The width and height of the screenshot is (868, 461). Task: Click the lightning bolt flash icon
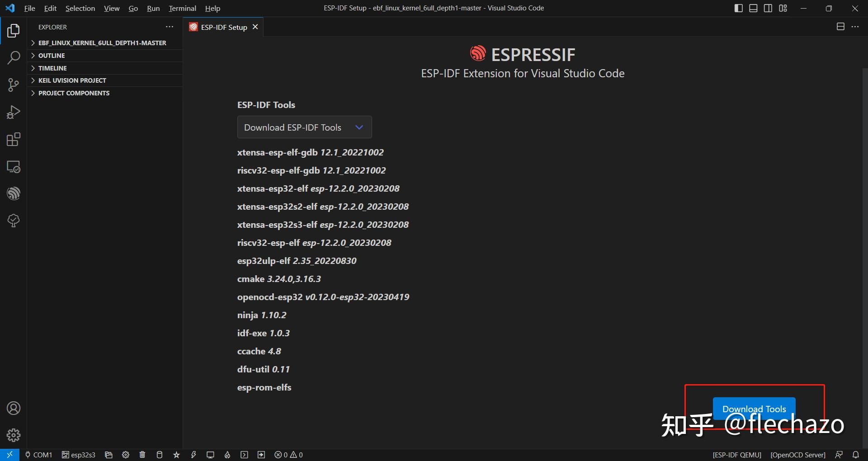point(193,455)
